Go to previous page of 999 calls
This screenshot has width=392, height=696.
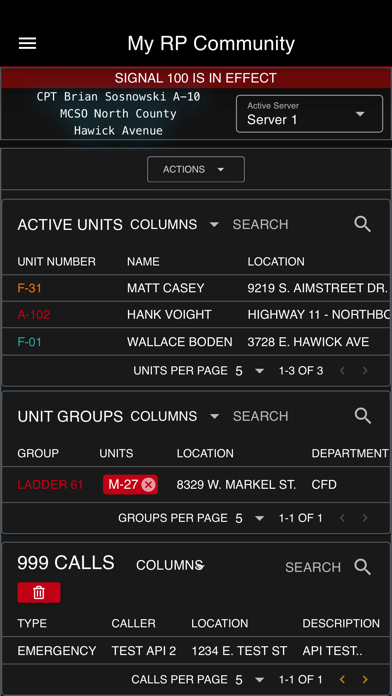[x=342, y=679]
